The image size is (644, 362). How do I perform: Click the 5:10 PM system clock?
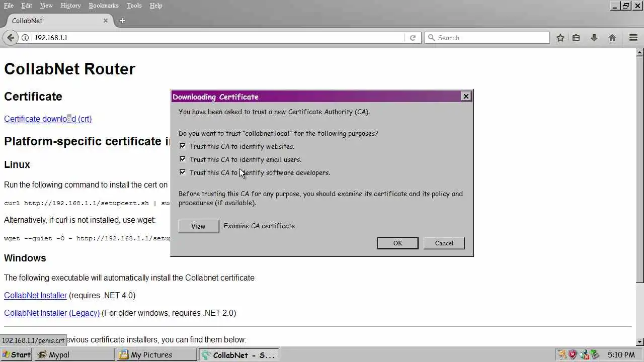tap(621, 354)
